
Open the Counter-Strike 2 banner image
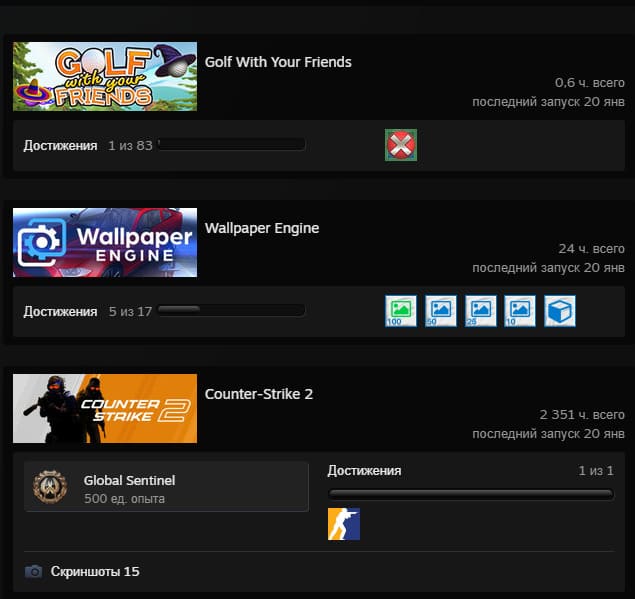click(105, 408)
